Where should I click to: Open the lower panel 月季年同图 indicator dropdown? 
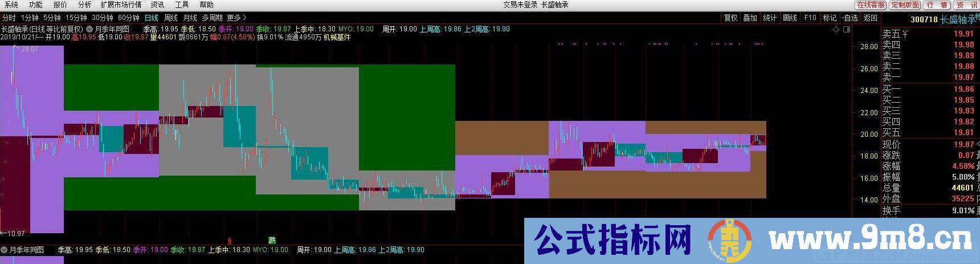click(5, 250)
